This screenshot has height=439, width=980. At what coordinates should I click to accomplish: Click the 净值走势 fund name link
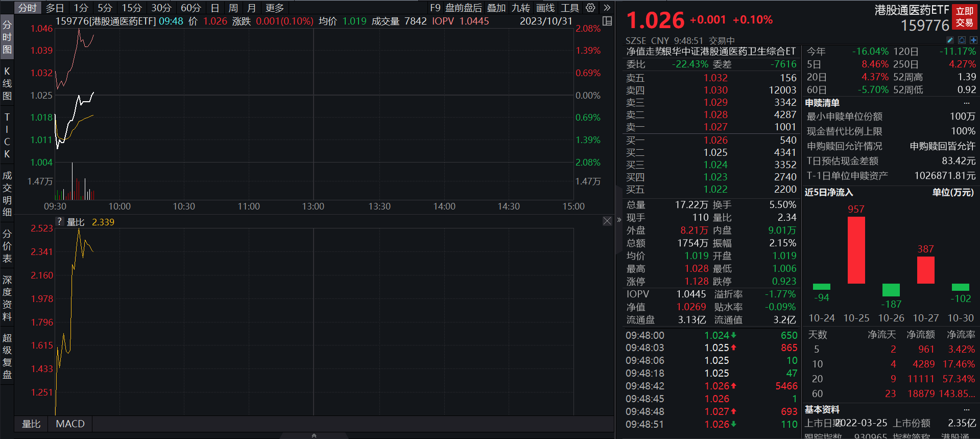pyautogui.click(x=711, y=51)
